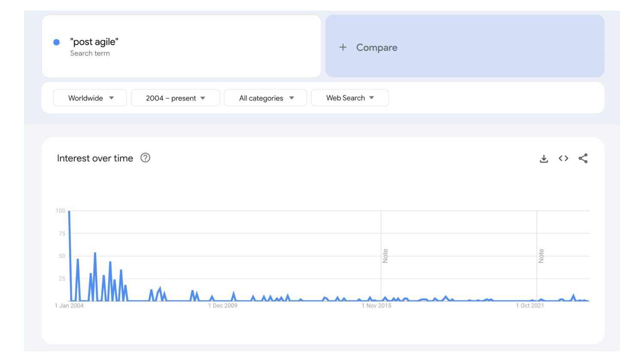
Task: Click the 75 value on the y-axis
Action: [62, 233]
